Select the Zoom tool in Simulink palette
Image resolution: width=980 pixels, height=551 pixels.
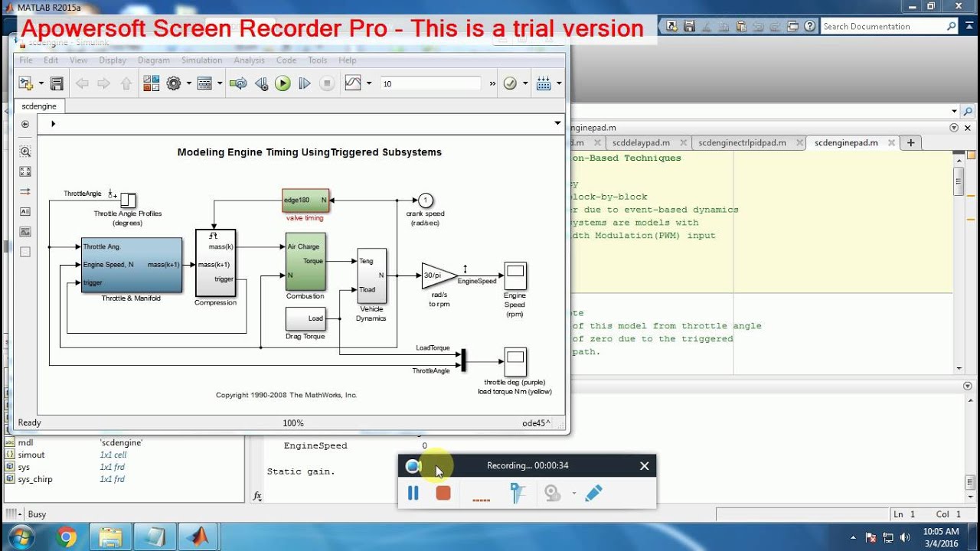pos(25,152)
